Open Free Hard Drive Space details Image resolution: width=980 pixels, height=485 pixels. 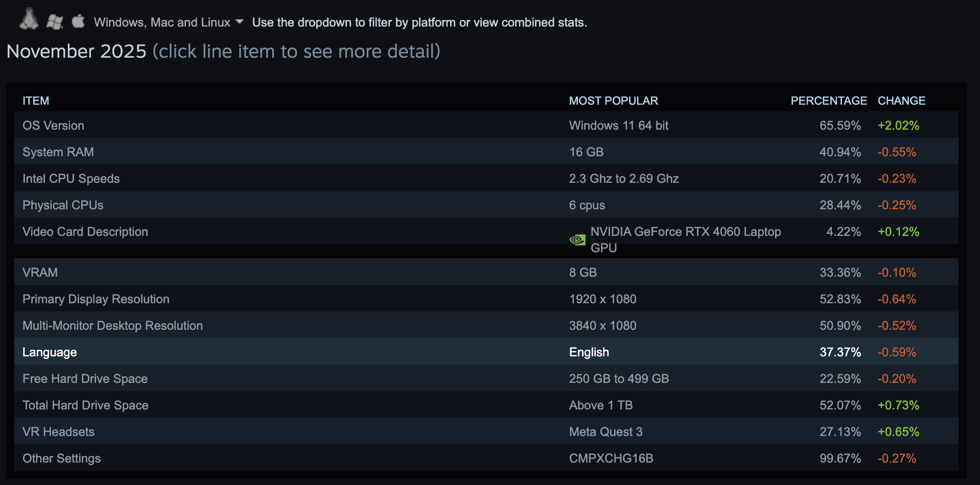coord(85,379)
